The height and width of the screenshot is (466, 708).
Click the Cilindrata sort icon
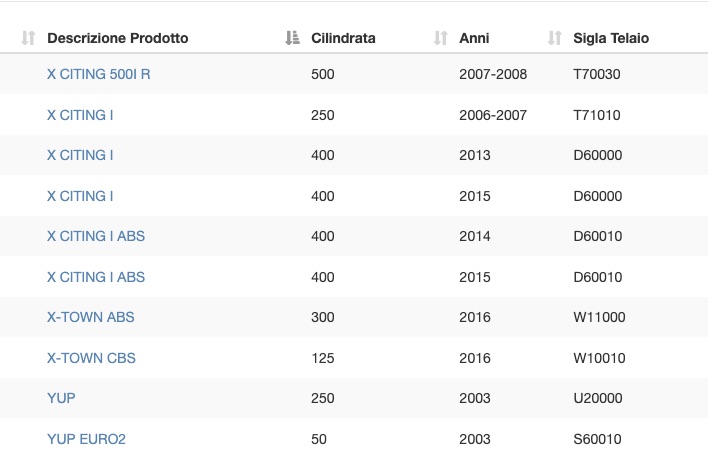292,38
